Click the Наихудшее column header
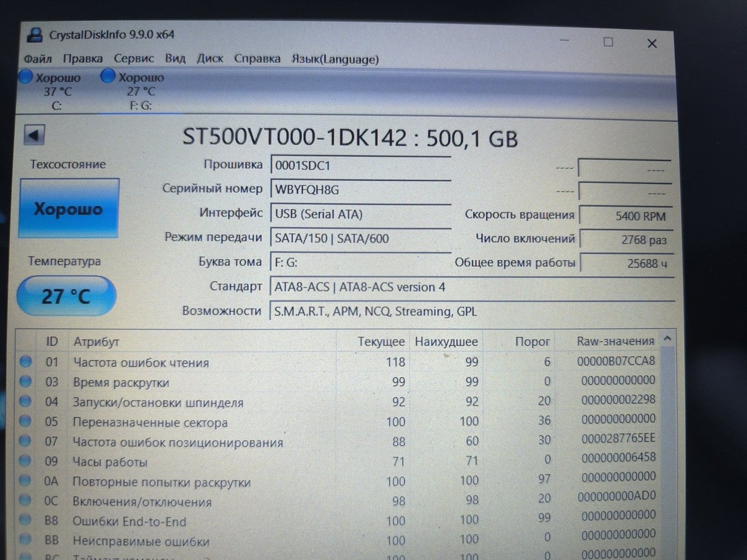Viewport: 747px width, 560px height. coord(446,342)
